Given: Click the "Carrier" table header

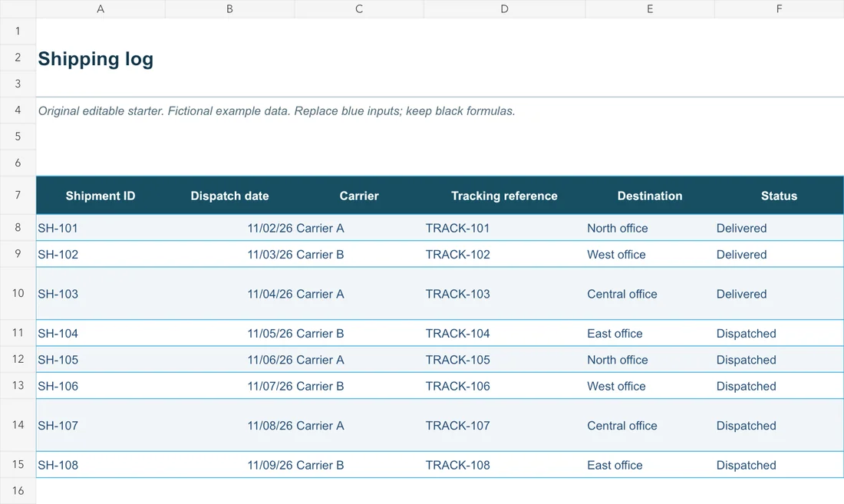Looking at the screenshot, I should click(359, 196).
